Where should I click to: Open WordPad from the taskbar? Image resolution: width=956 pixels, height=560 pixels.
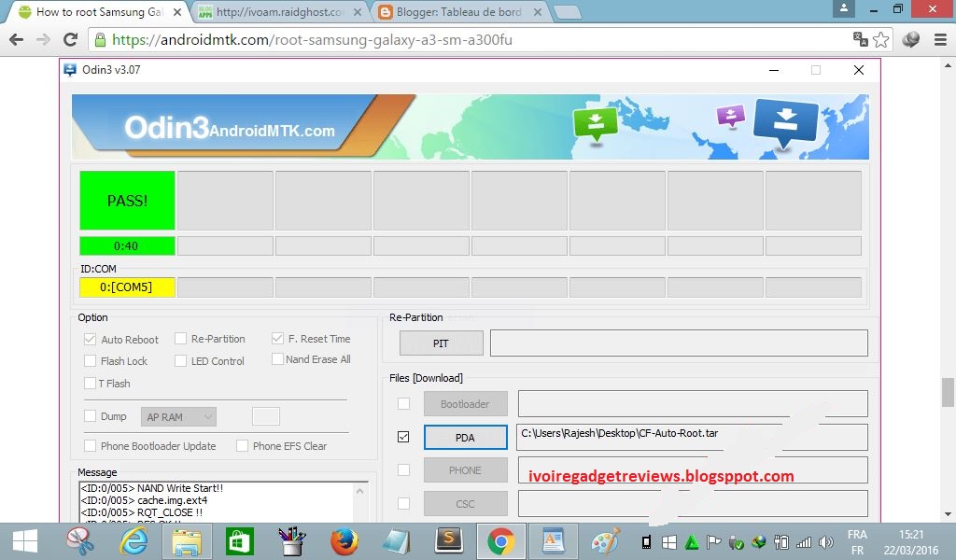pyautogui.click(x=553, y=541)
